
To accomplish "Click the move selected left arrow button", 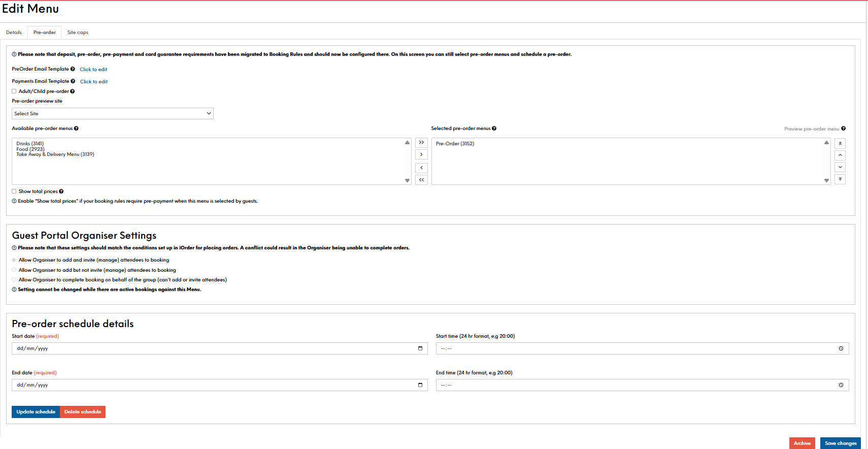I will (421, 168).
